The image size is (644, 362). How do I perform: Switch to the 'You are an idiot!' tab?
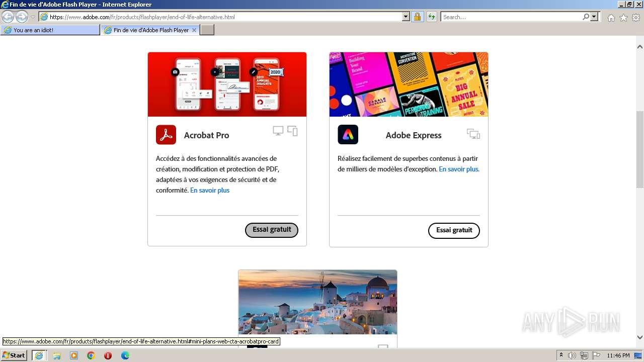50,30
